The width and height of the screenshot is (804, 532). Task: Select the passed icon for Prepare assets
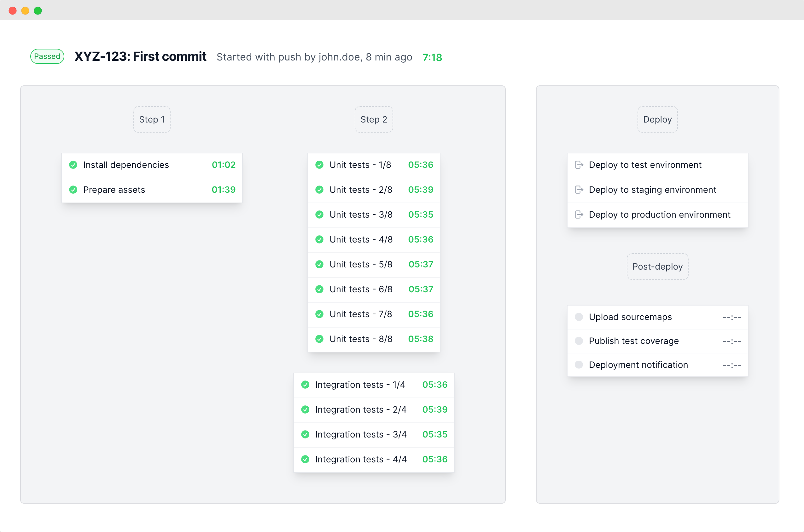(x=73, y=190)
